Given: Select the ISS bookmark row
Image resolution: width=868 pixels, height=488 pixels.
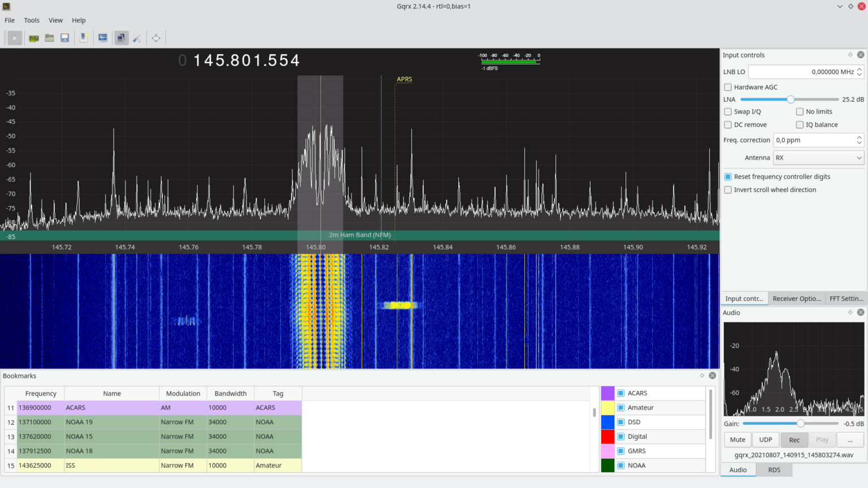Looking at the screenshot, I should pos(111,465).
